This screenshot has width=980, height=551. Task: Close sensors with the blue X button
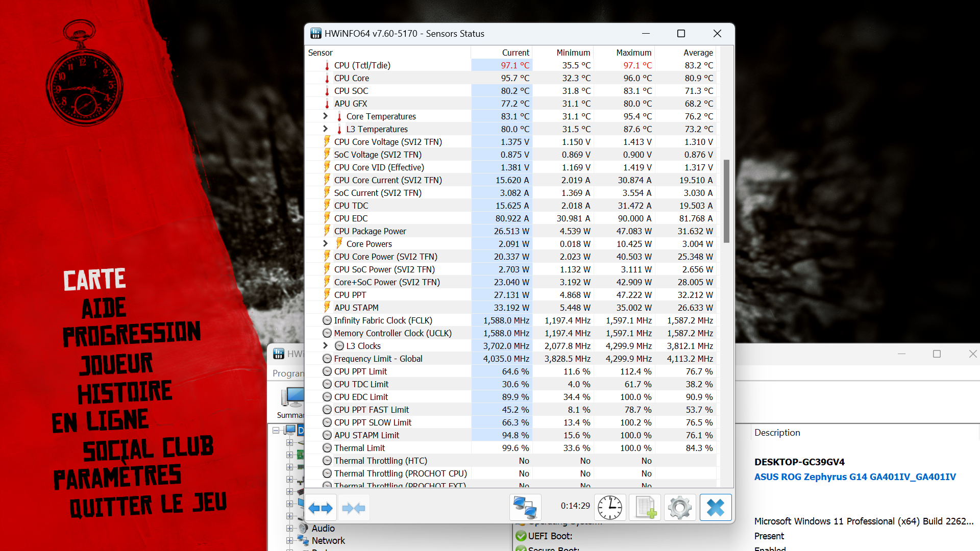point(716,508)
